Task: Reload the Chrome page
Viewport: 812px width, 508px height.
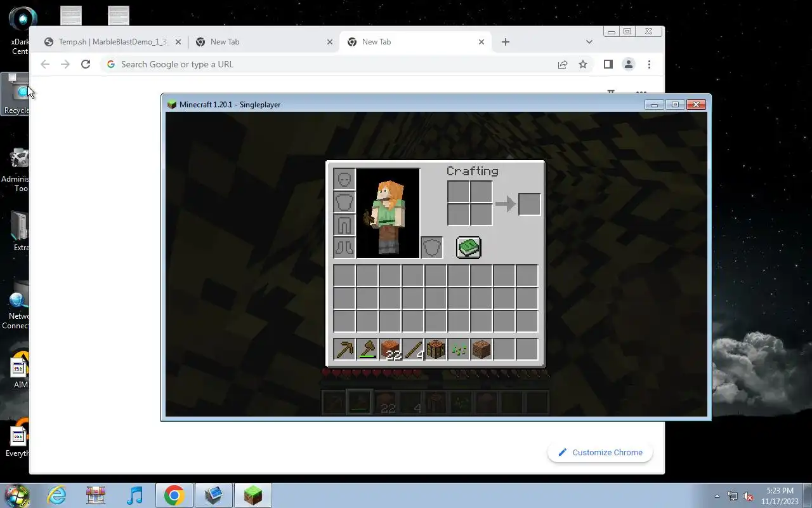Action: click(x=86, y=64)
